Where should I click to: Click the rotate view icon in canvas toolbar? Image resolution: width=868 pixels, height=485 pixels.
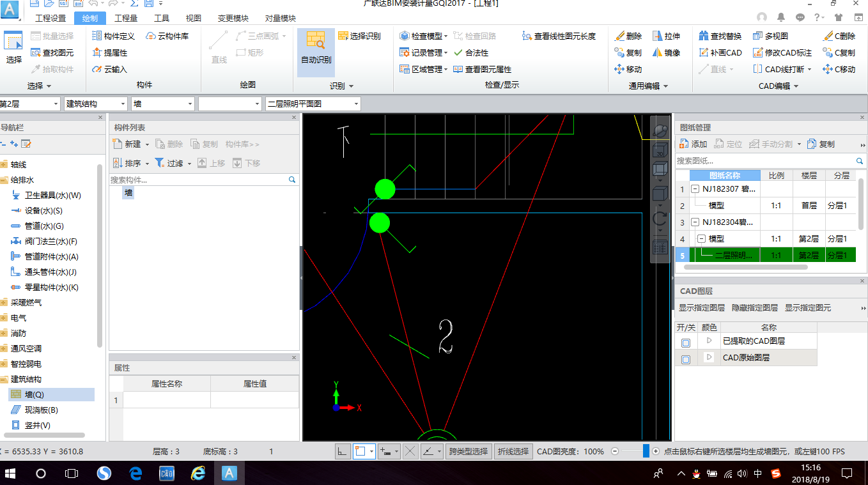(x=660, y=219)
